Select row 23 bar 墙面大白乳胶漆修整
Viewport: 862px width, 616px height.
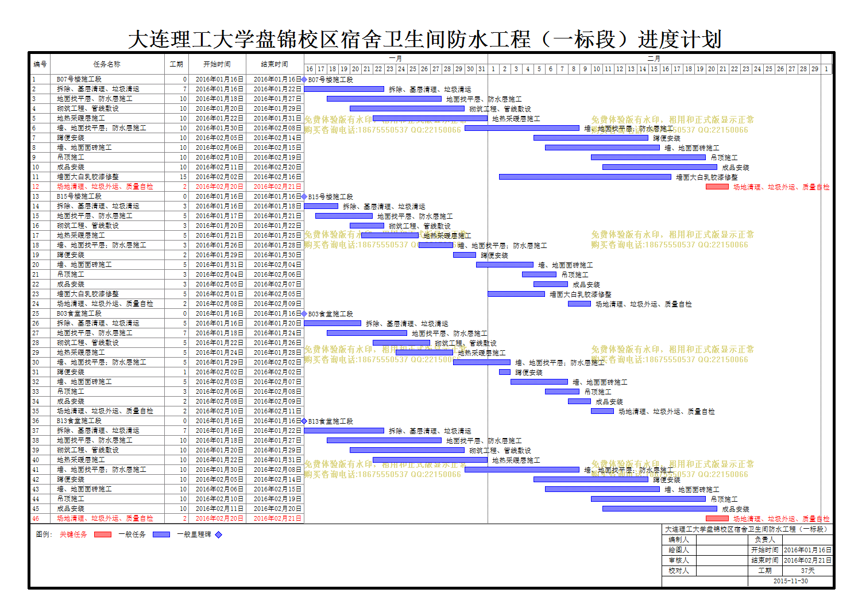click(516, 294)
